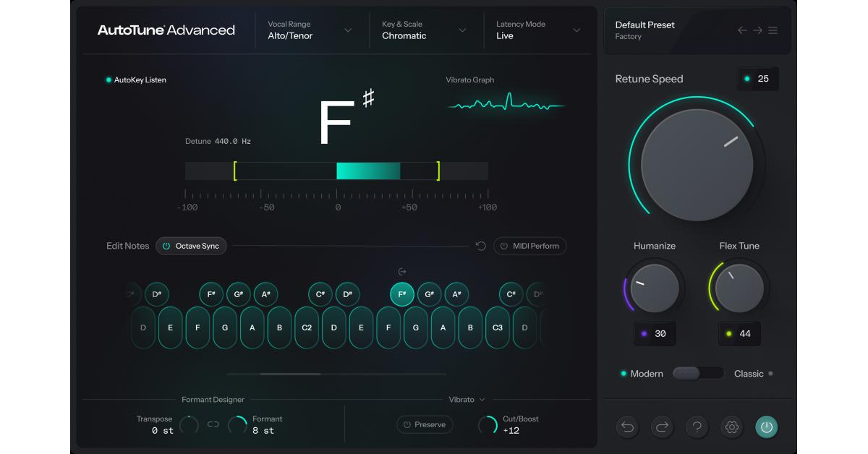Click the Formant mini knob

click(x=237, y=425)
